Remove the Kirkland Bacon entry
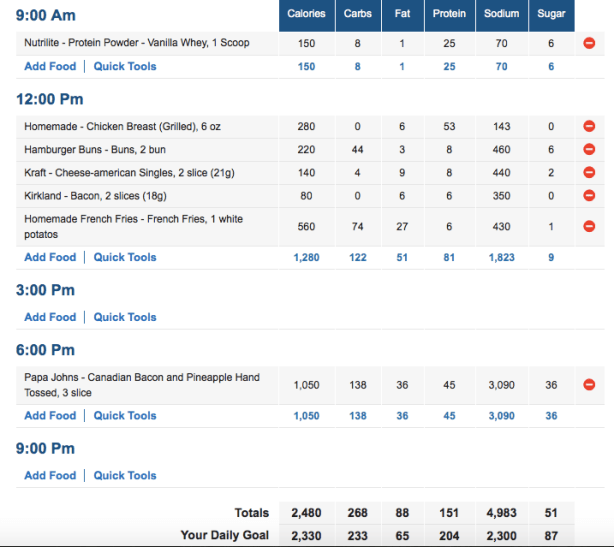The width and height of the screenshot is (614, 547). (589, 195)
